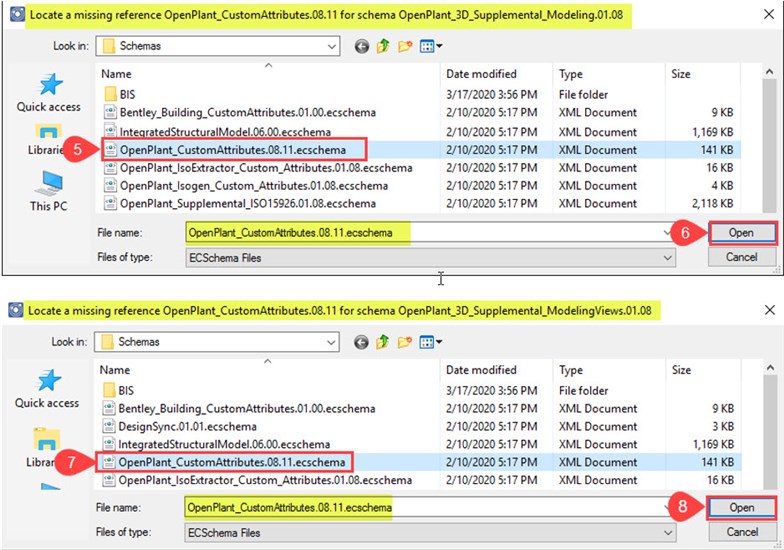The width and height of the screenshot is (784, 550).
Task: Select IntegratedStructuralModel.06.00.ecschema in top dialog
Action: (x=225, y=132)
